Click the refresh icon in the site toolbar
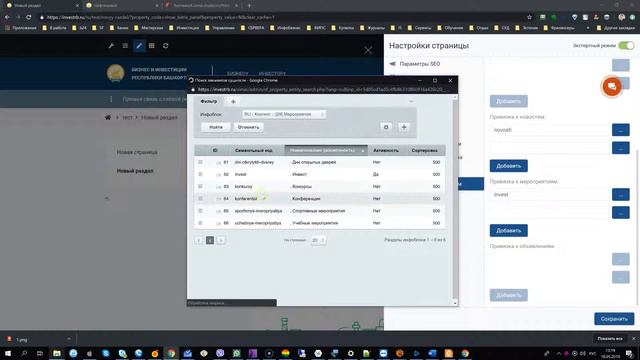640x360 pixels. (165, 46)
